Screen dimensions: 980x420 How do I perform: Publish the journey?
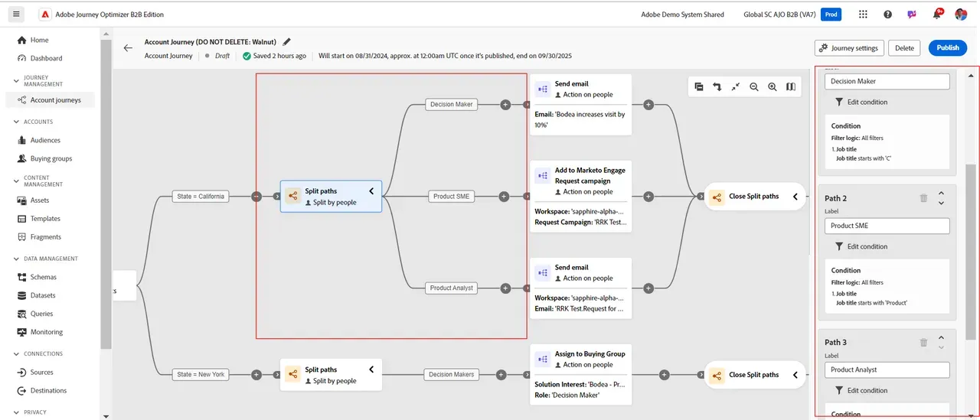point(948,47)
